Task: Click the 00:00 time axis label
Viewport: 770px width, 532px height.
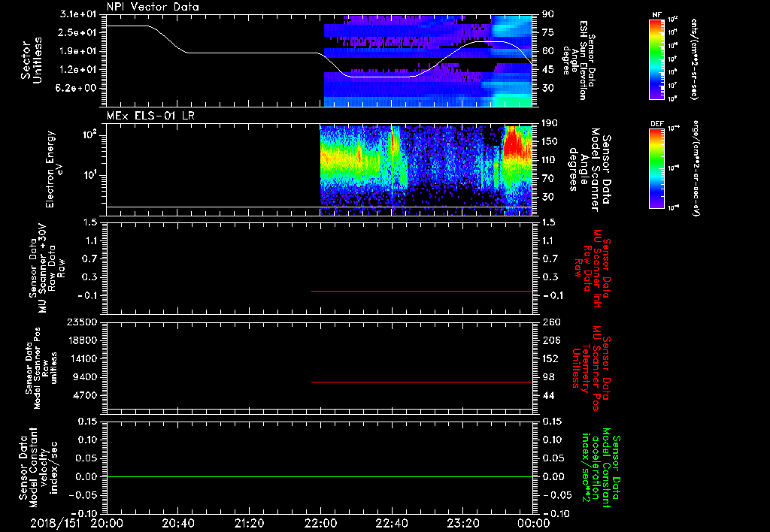Action: pyautogui.click(x=534, y=523)
